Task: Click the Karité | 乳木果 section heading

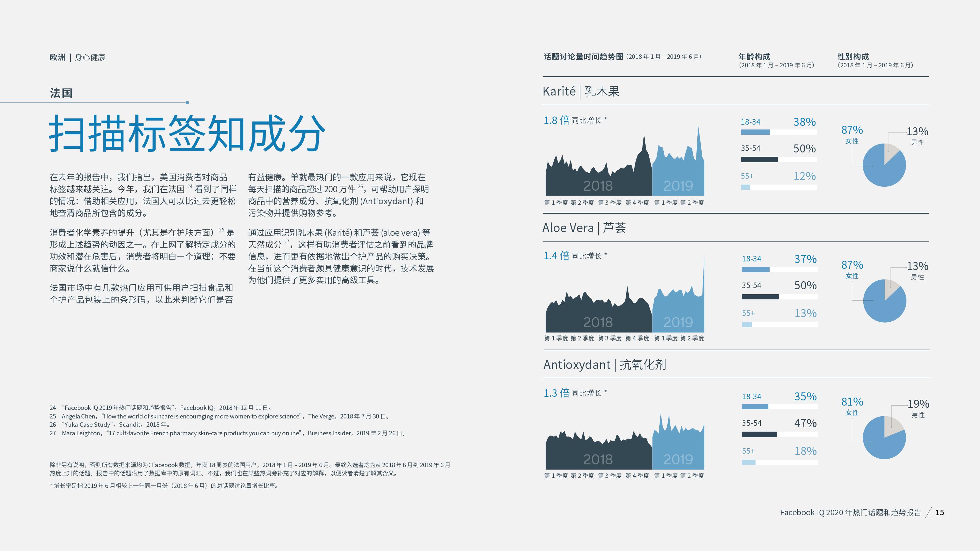Action: tap(581, 91)
